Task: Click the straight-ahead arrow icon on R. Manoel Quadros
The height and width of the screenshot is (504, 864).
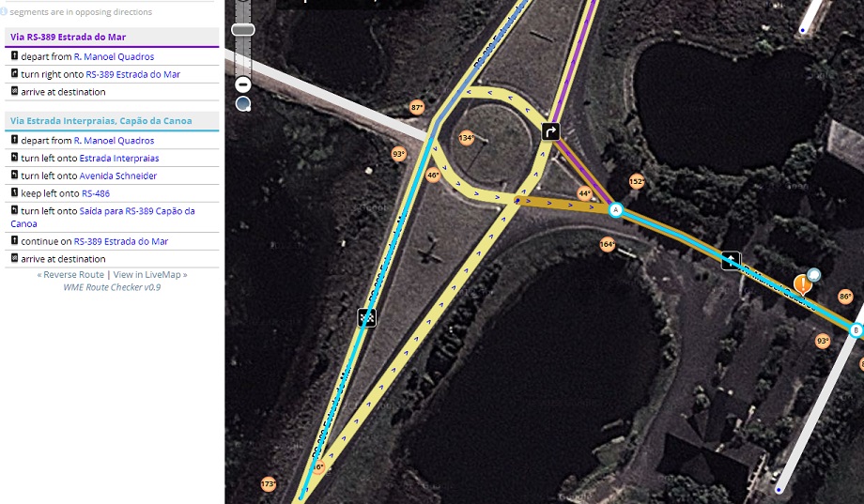Action: pos(731,260)
